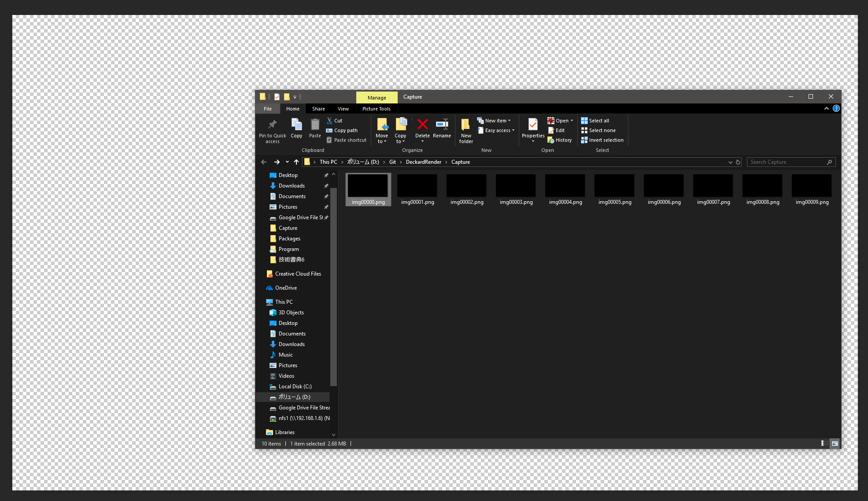Click the Delete red X icon

click(422, 125)
